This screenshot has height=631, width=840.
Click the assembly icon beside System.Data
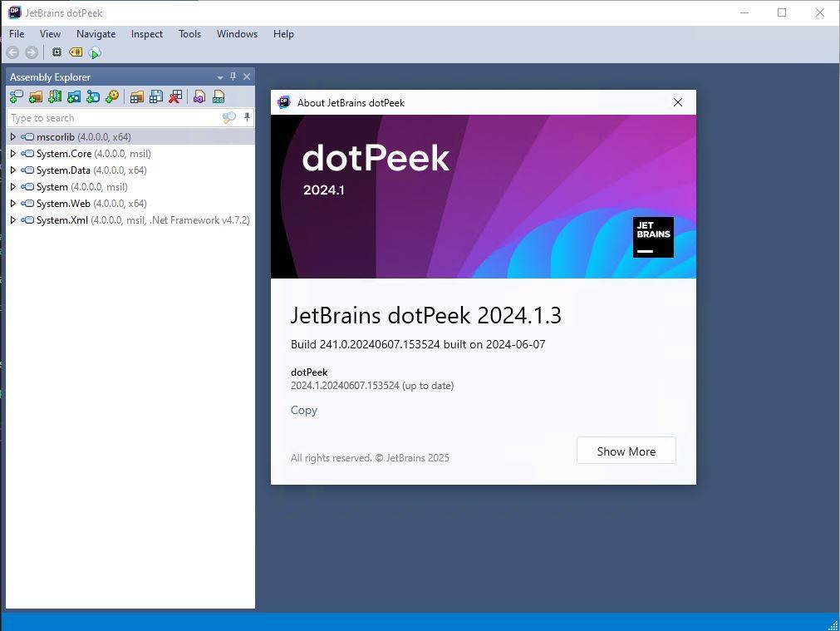pos(27,170)
